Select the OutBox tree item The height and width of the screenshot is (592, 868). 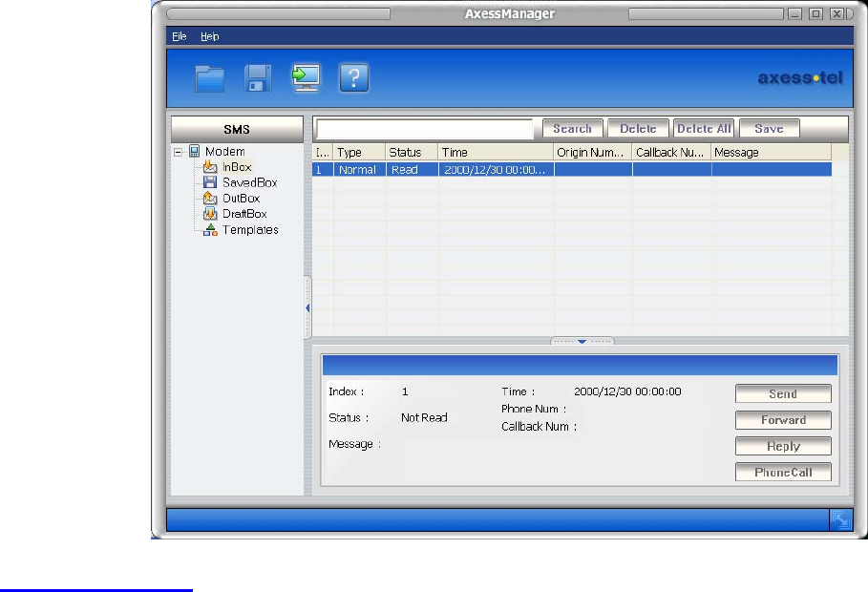point(241,198)
